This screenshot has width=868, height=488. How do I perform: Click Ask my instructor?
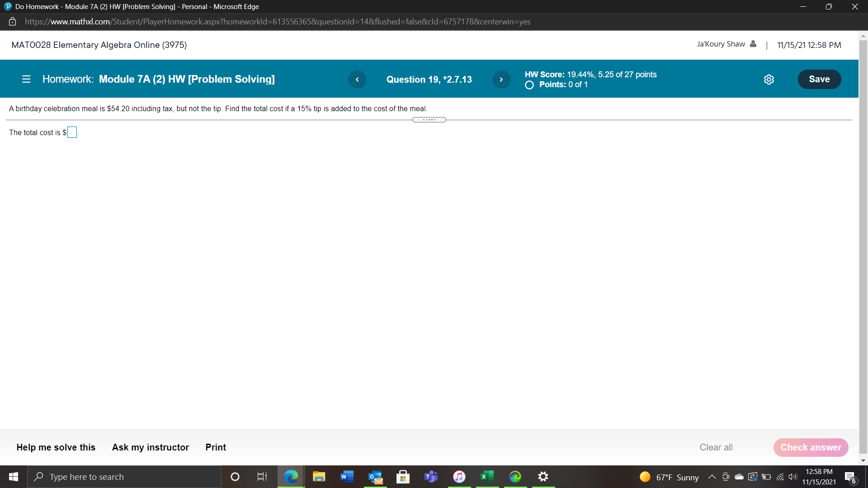click(150, 447)
